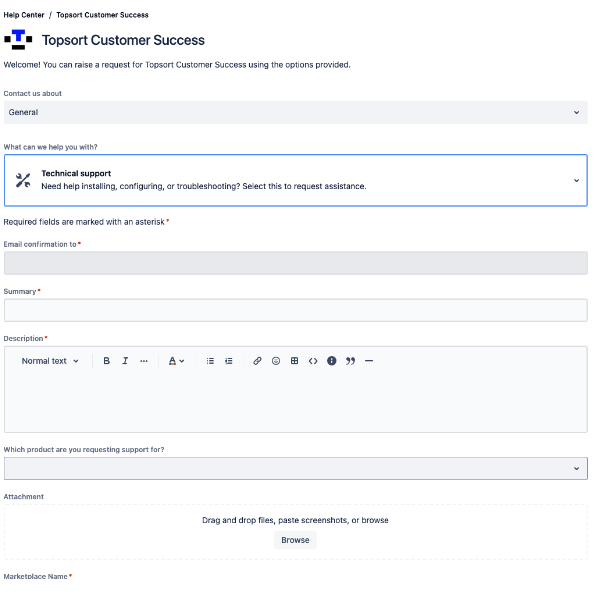The height and width of the screenshot is (598, 599).
Task: Insert a numbered list
Action: click(x=229, y=361)
